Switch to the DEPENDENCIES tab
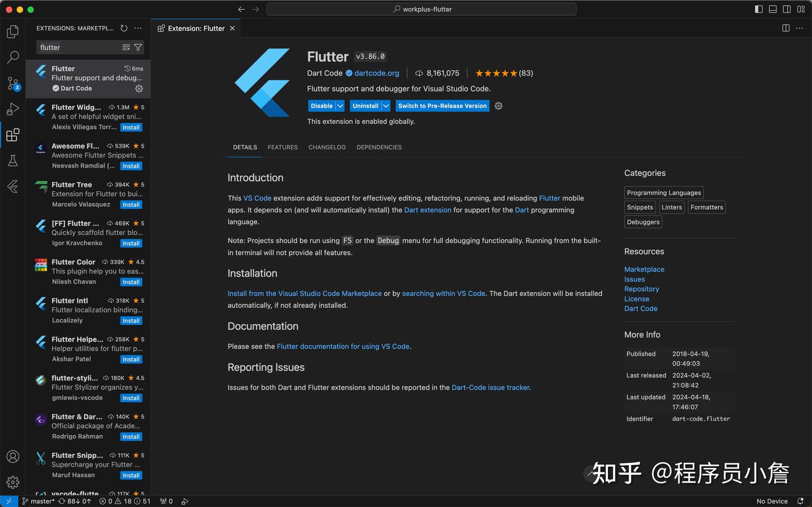This screenshot has height=507, width=812. click(x=379, y=147)
